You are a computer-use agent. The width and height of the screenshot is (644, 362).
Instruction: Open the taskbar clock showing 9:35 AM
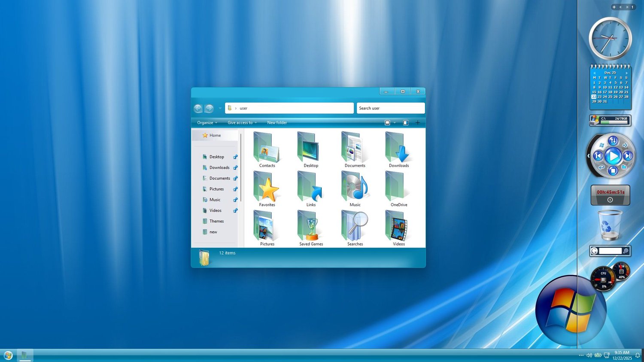point(622,355)
